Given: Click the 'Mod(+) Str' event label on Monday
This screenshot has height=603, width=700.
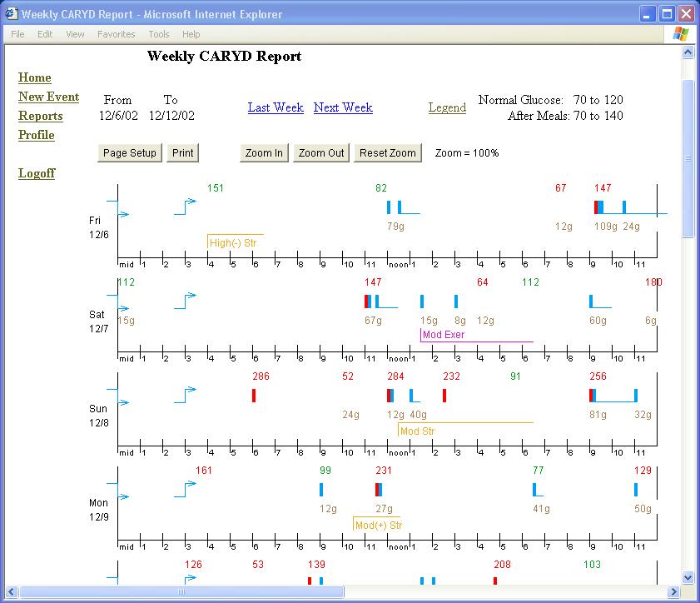Looking at the screenshot, I should 379,526.
